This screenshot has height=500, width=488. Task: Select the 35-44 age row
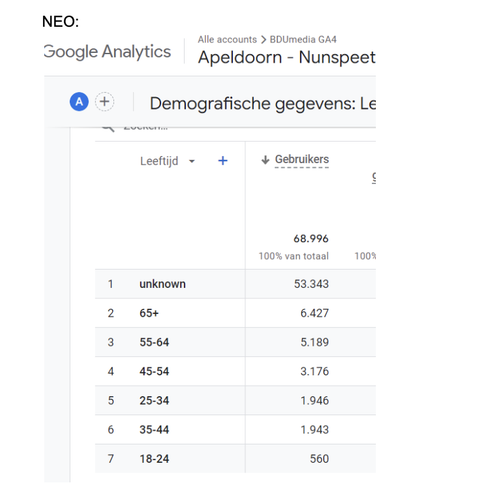click(235, 429)
